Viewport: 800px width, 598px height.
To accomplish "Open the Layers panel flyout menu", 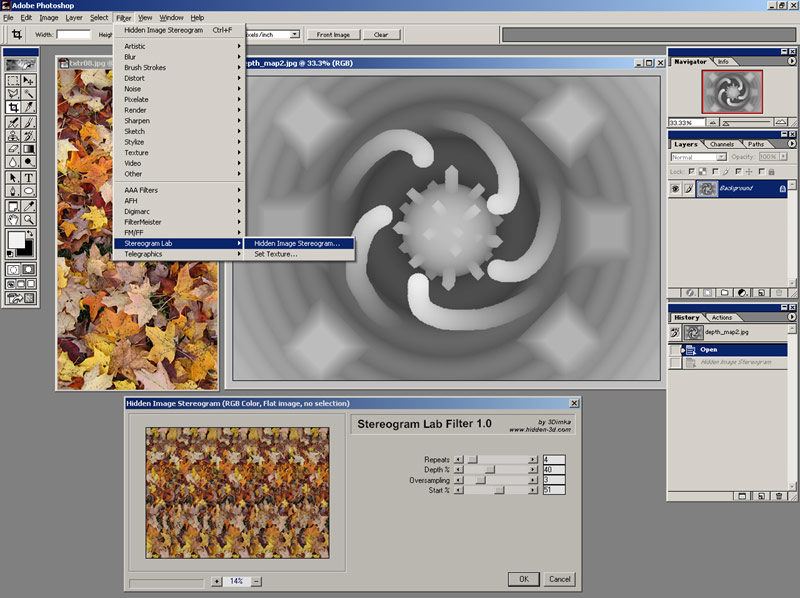I will click(x=791, y=144).
